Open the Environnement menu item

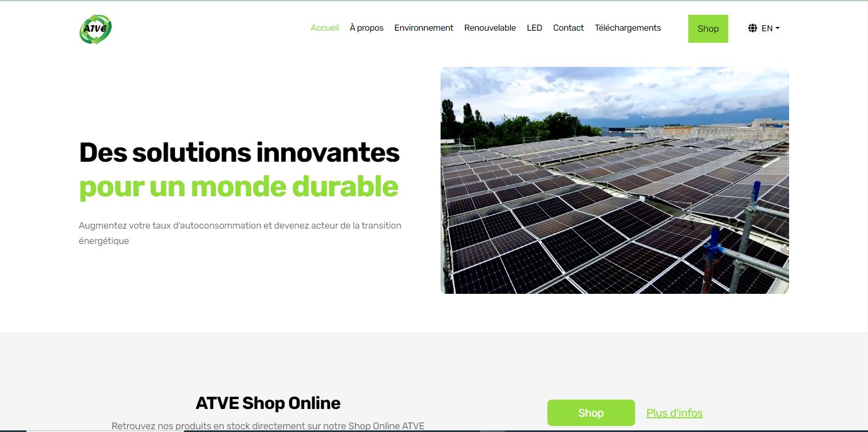(x=424, y=28)
